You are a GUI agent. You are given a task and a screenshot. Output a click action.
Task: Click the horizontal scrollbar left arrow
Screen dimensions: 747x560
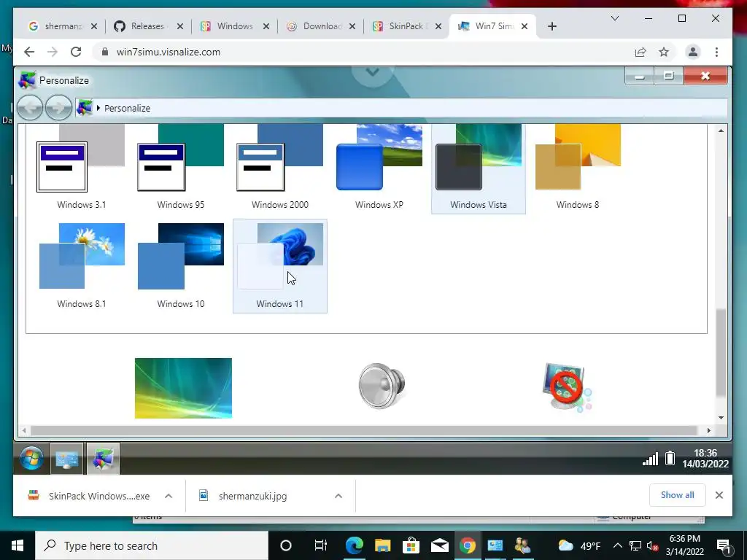click(x=24, y=430)
